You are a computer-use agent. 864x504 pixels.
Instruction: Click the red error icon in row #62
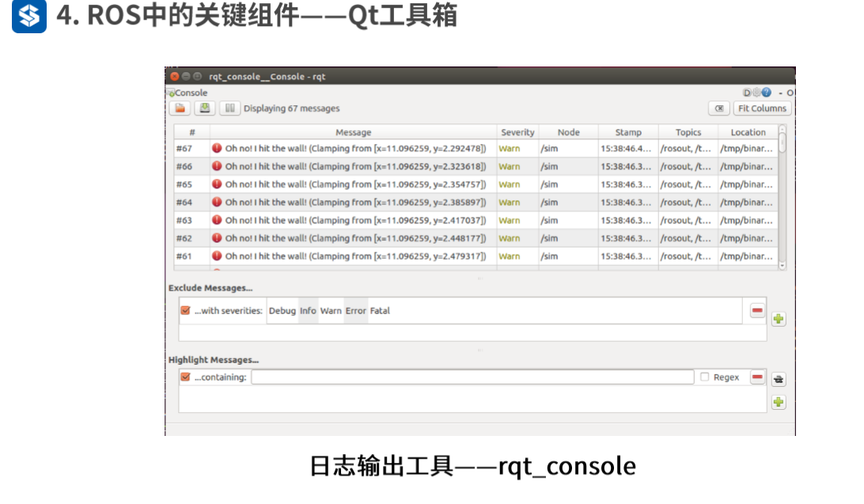217,238
